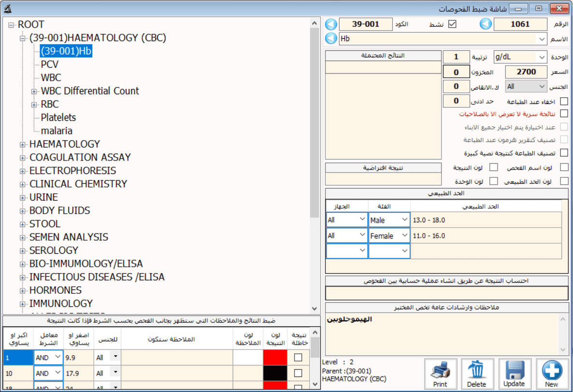The width and height of the screenshot is (573, 392).
Task: Click the Delete trash icon button
Action: tap(477, 374)
